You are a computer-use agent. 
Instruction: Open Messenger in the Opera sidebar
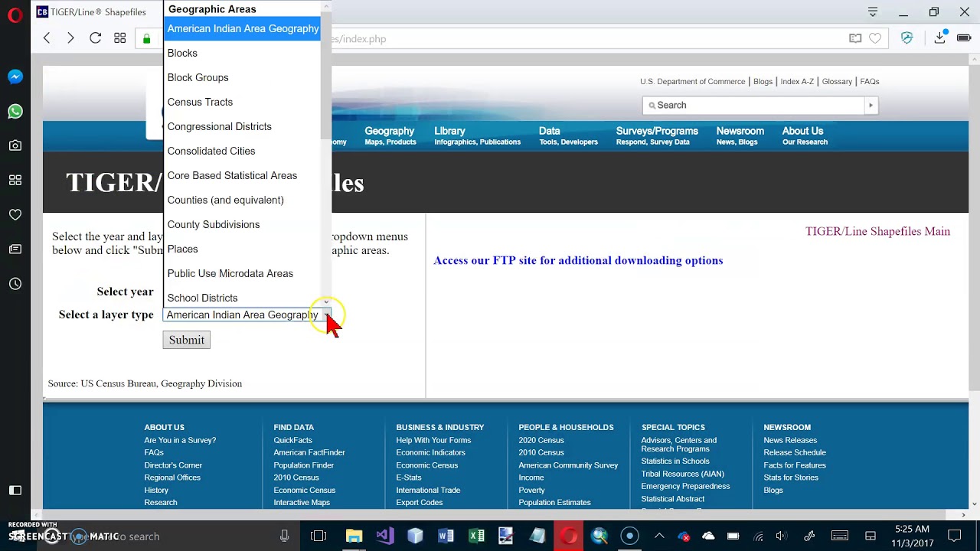(15, 77)
